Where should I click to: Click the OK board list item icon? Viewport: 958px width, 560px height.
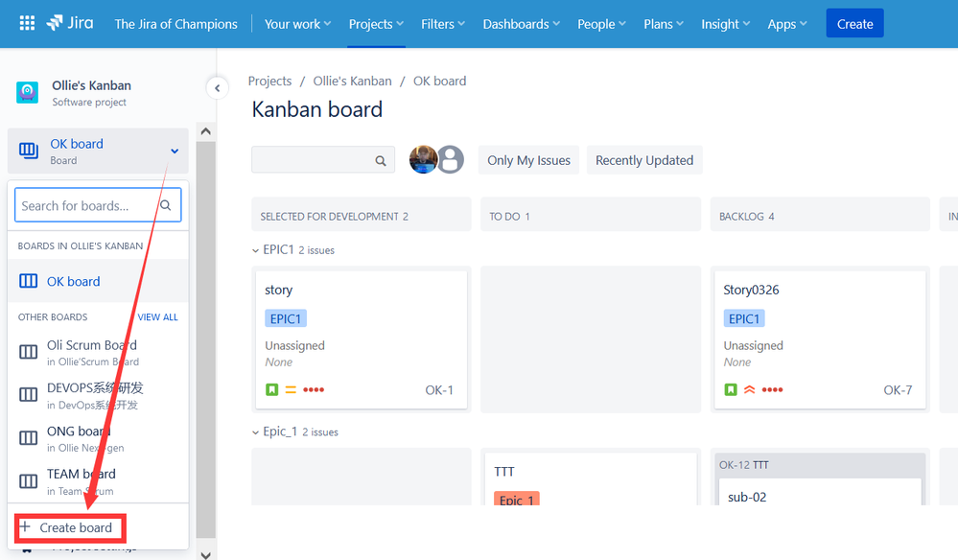click(x=28, y=281)
